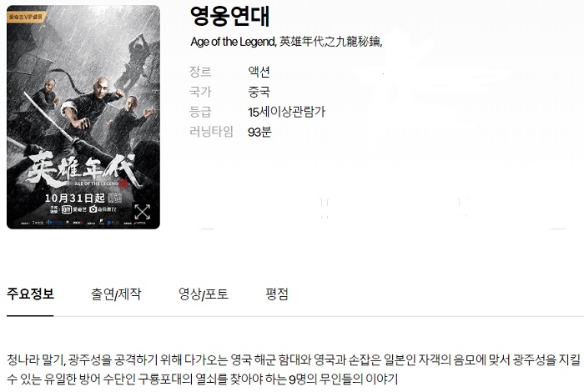Click the English title Age of the Legend

pyautogui.click(x=233, y=42)
